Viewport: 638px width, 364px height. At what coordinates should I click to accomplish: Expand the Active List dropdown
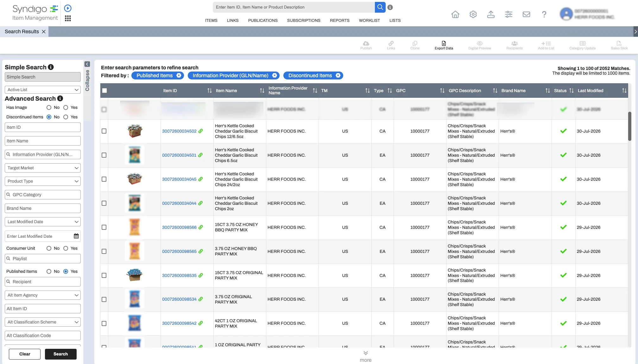pos(43,90)
